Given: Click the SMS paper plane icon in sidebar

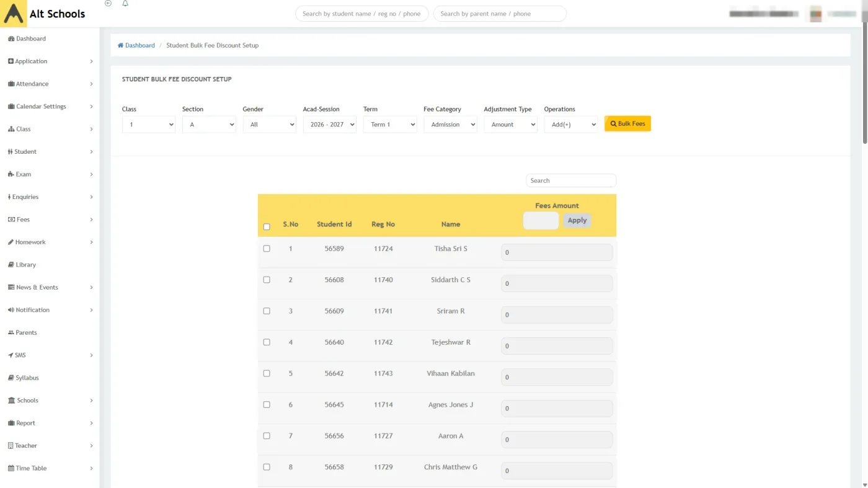Looking at the screenshot, I should coord(11,355).
